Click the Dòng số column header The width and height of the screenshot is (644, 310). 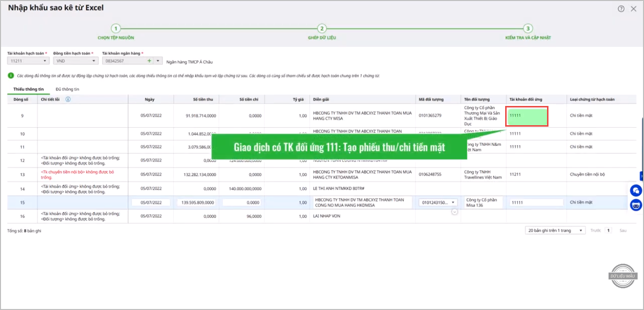coord(22,99)
